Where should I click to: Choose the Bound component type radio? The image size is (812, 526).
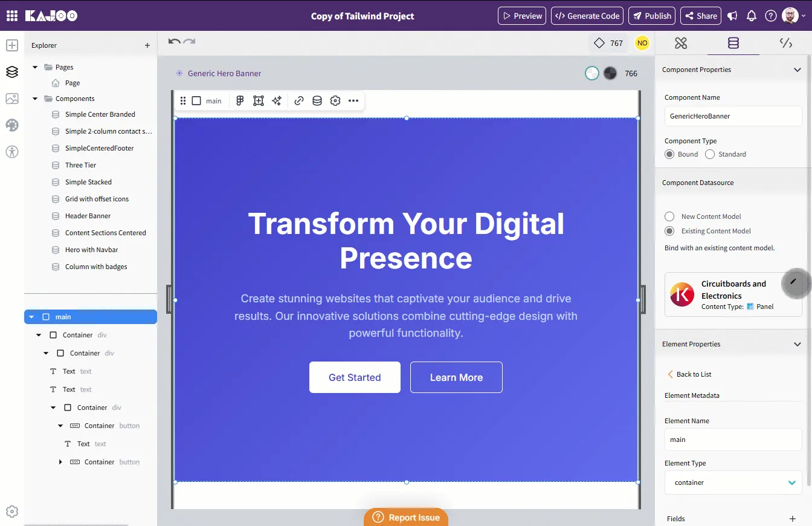tap(669, 154)
